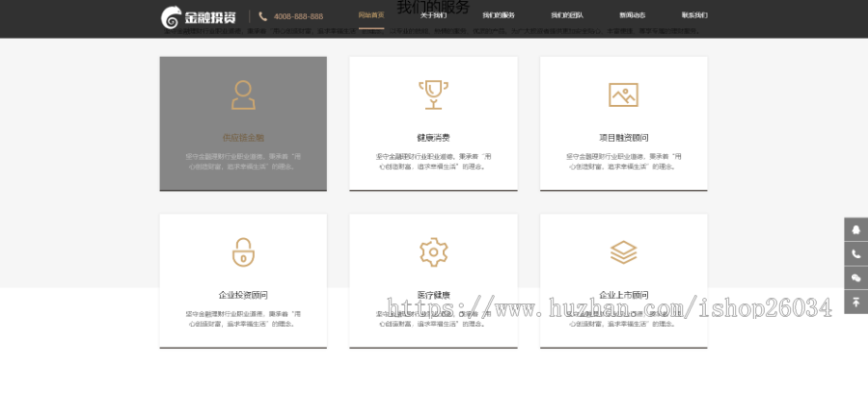Screen dimensions: 868x396
Task: Go to 网站首页 in the navigation
Action: point(371,14)
